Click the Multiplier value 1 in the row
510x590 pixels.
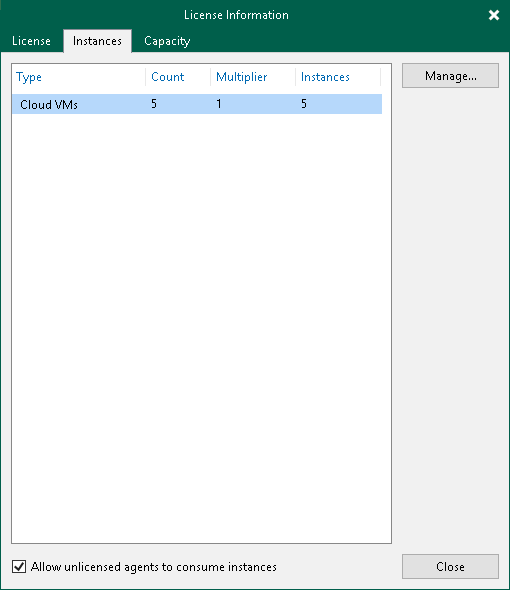(219, 104)
